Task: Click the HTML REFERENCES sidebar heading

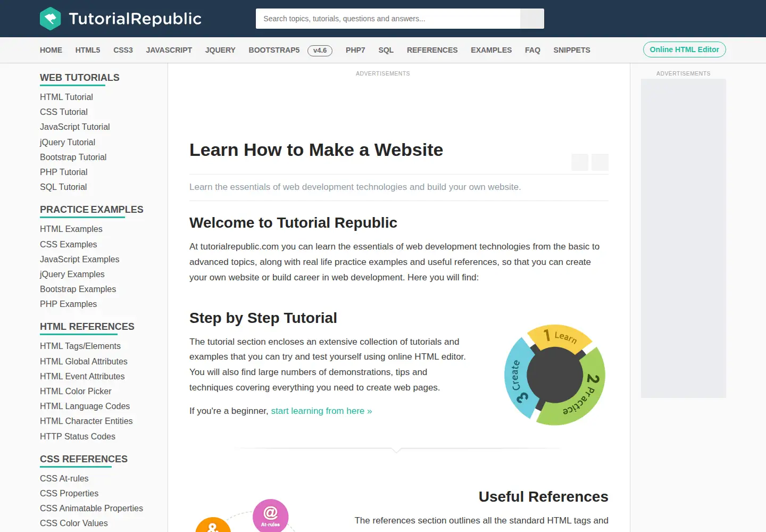Action: (87, 327)
